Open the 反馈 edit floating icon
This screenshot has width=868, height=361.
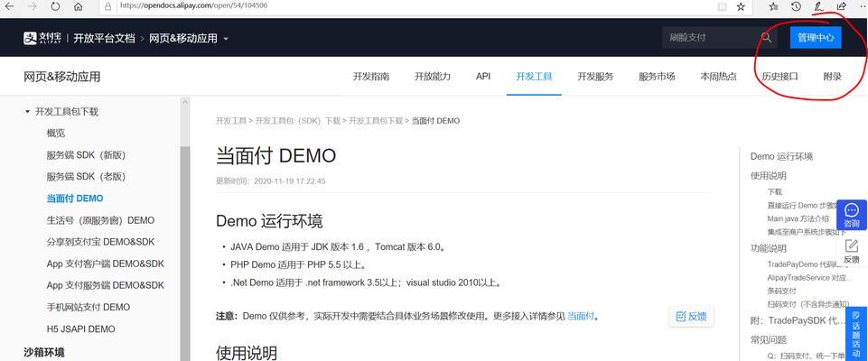point(852,251)
